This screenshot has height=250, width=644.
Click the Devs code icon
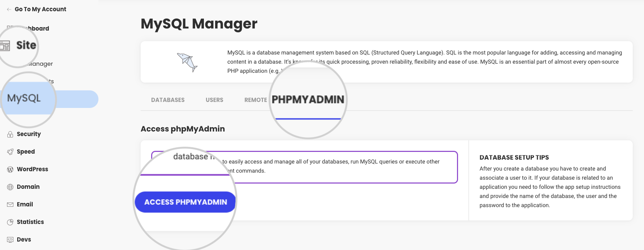tap(10, 239)
